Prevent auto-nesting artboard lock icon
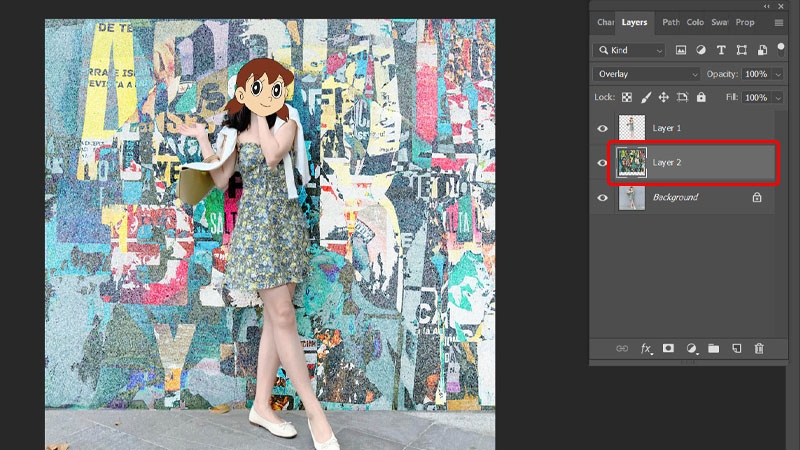The width and height of the screenshot is (800, 450). point(682,97)
